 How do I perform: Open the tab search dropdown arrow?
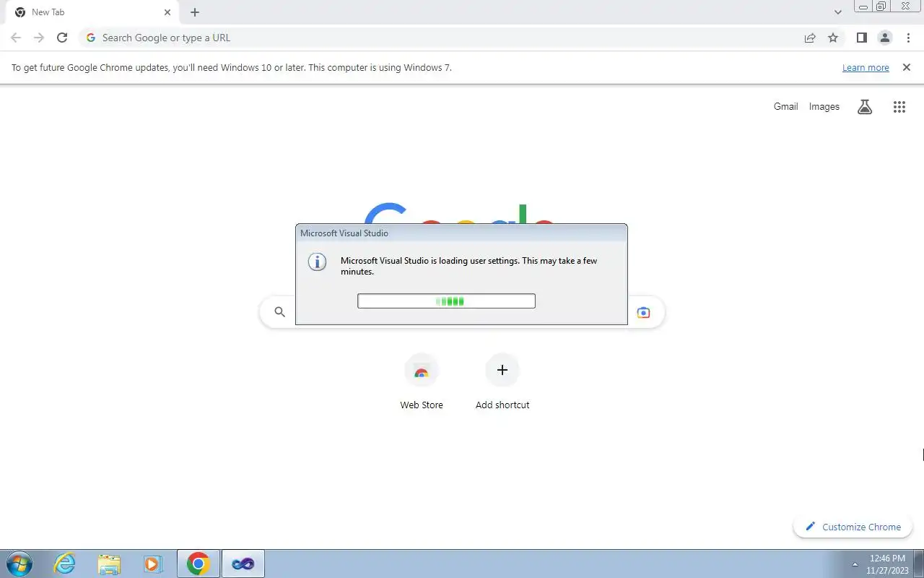[x=837, y=12]
